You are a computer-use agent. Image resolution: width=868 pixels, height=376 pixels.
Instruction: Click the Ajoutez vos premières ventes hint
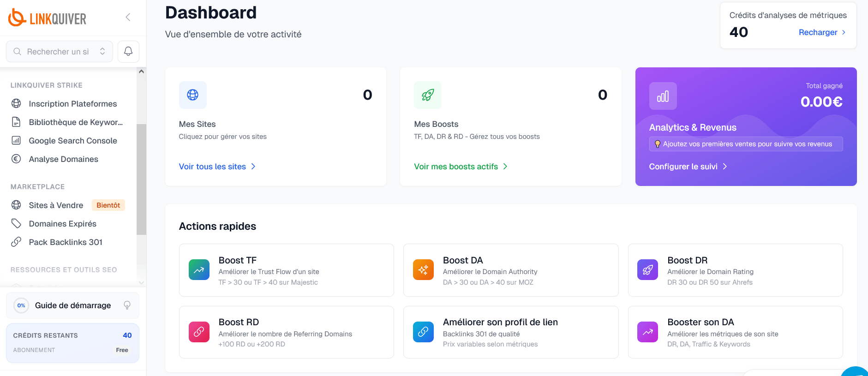[746, 144]
